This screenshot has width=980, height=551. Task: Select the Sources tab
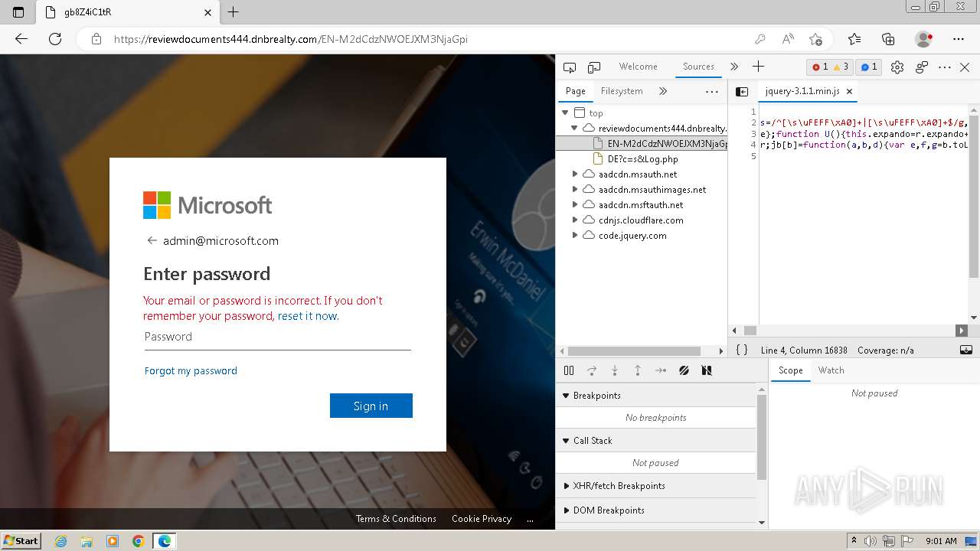tap(698, 67)
